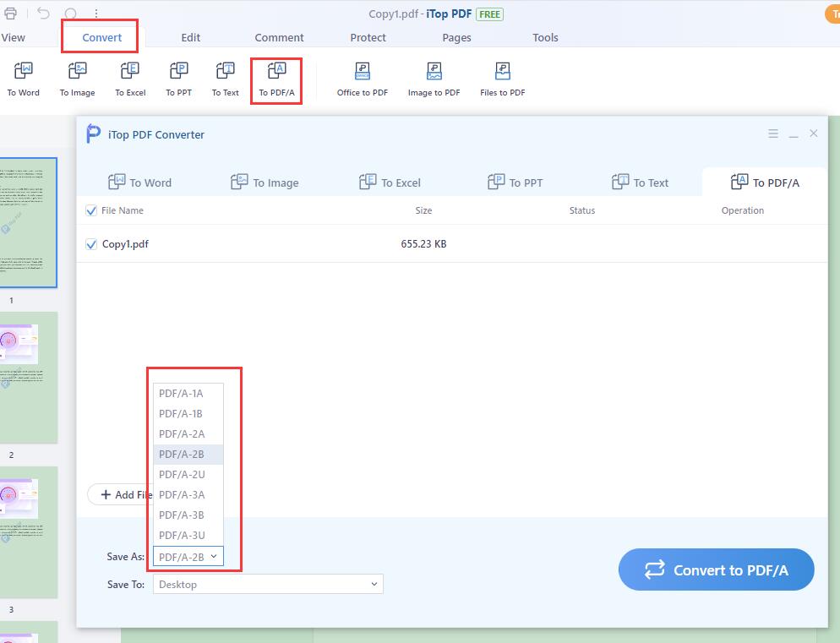Open the converter hamburger menu
840x643 pixels.
[x=773, y=134]
